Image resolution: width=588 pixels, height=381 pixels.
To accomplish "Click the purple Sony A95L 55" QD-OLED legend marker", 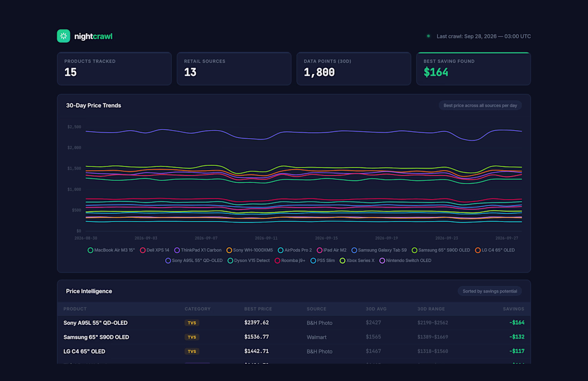I will click(168, 261).
